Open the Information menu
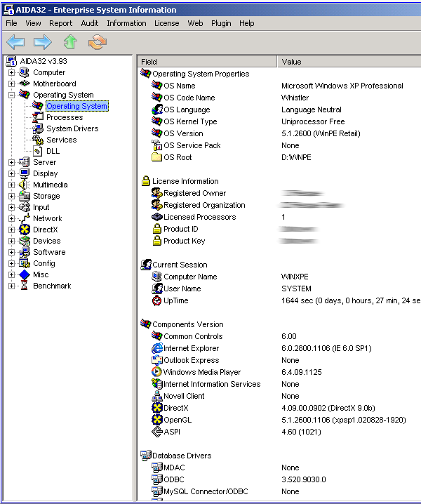The image size is (421, 504). 126,23
